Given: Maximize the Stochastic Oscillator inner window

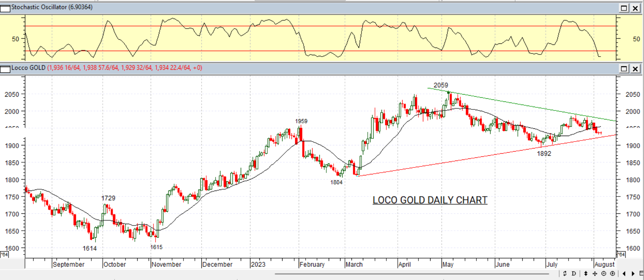Looking at the screenshot, I should (624, 8).
